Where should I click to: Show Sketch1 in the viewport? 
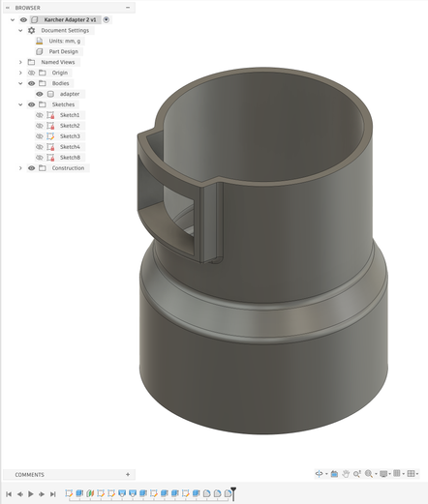(40, 115)
